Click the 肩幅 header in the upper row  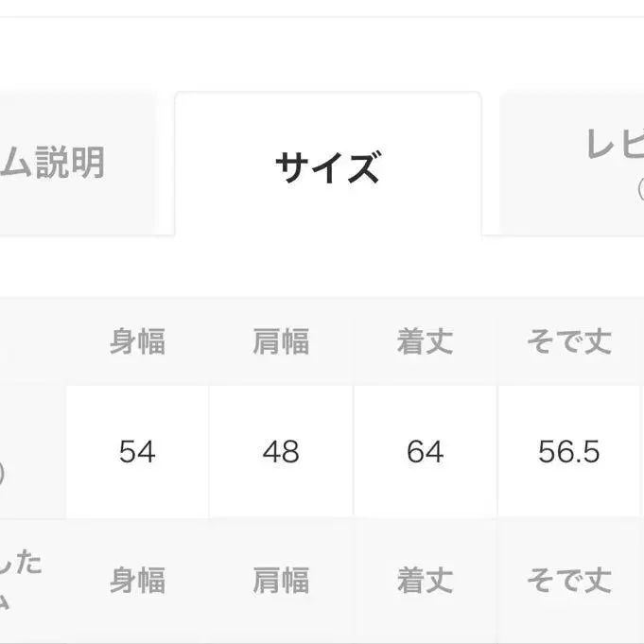click(281, 342)
